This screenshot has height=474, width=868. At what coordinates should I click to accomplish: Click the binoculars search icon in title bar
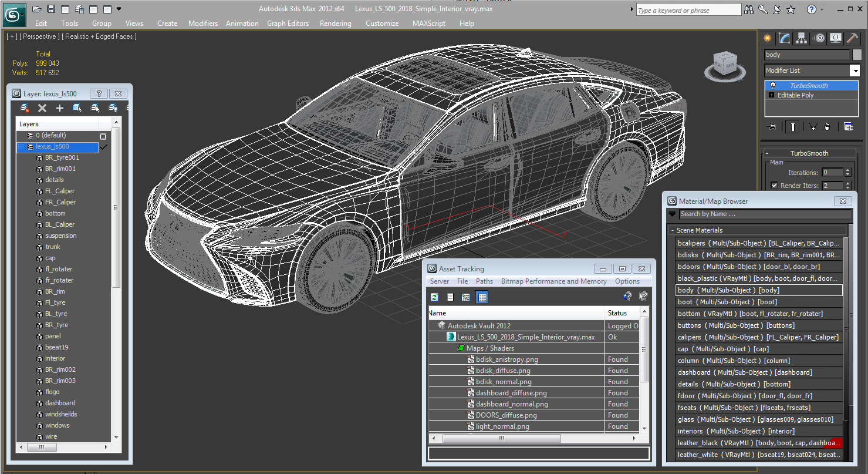tap(749, 9)
